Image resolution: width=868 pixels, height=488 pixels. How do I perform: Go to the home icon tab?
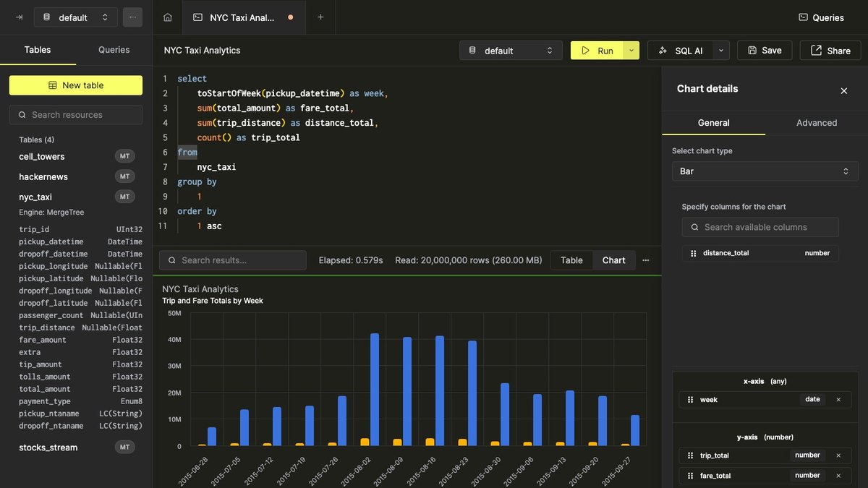point(168,17)
